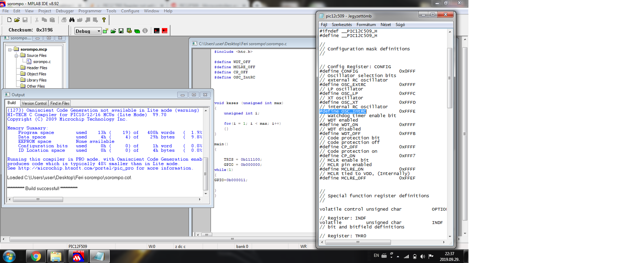Screen dimensions: 644x263
Task: Click the Output panel horizontal scrollbar thumb
Action: tap(38, 199)
